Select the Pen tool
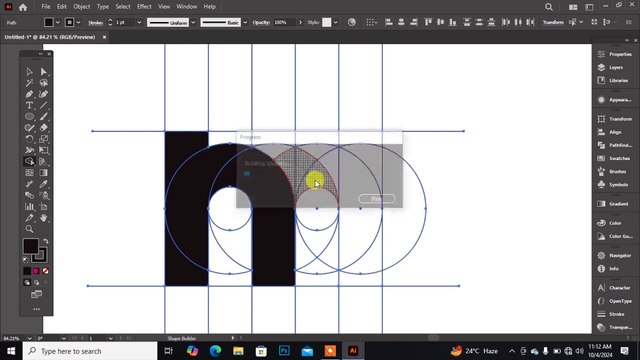This screenshot has height=360, width=640. tap(29, 94)
